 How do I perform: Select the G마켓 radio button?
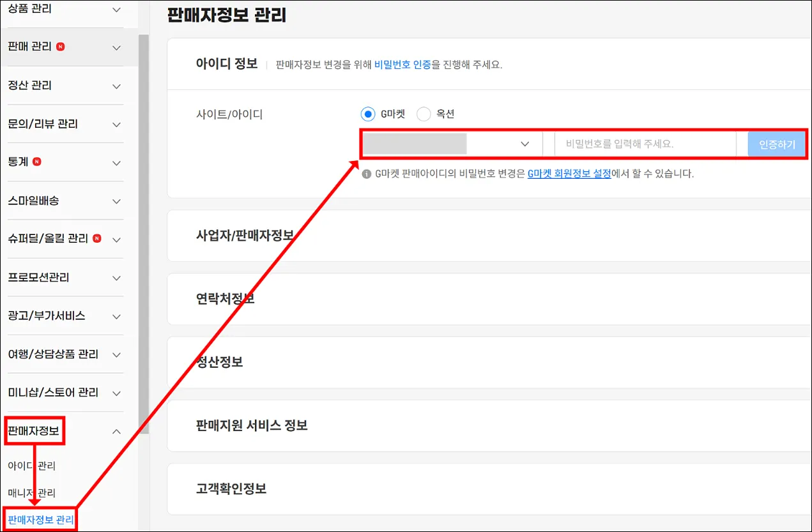click(x=367, y=114)
